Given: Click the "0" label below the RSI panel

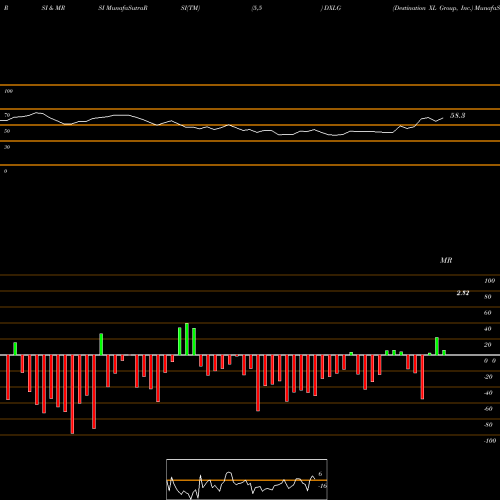Looking at the screenshot, I should 5,171.
